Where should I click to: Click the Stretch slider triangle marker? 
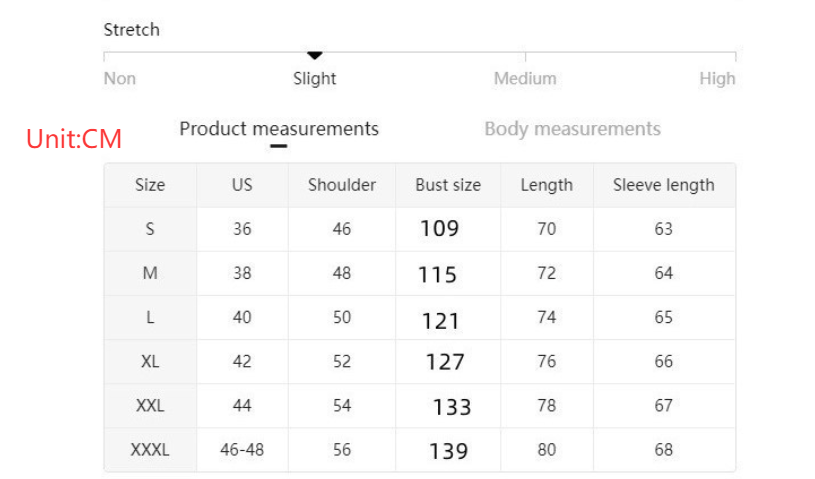pos(315,55)
